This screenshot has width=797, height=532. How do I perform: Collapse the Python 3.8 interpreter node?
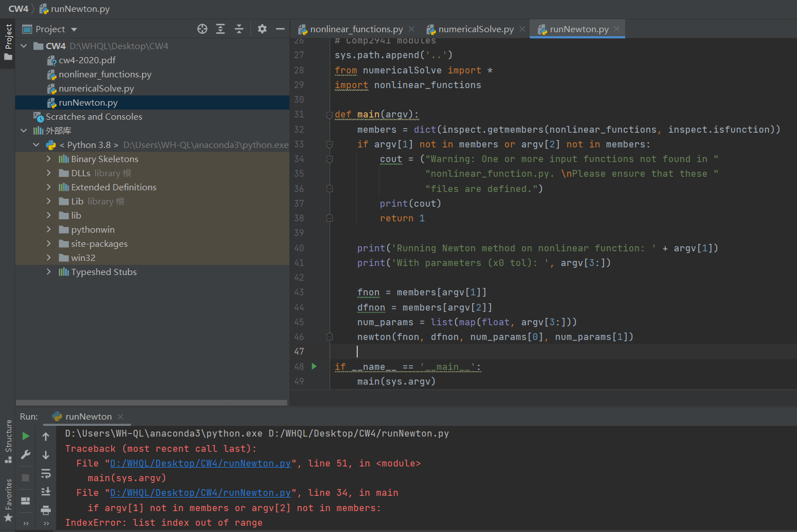pos(36,145)
